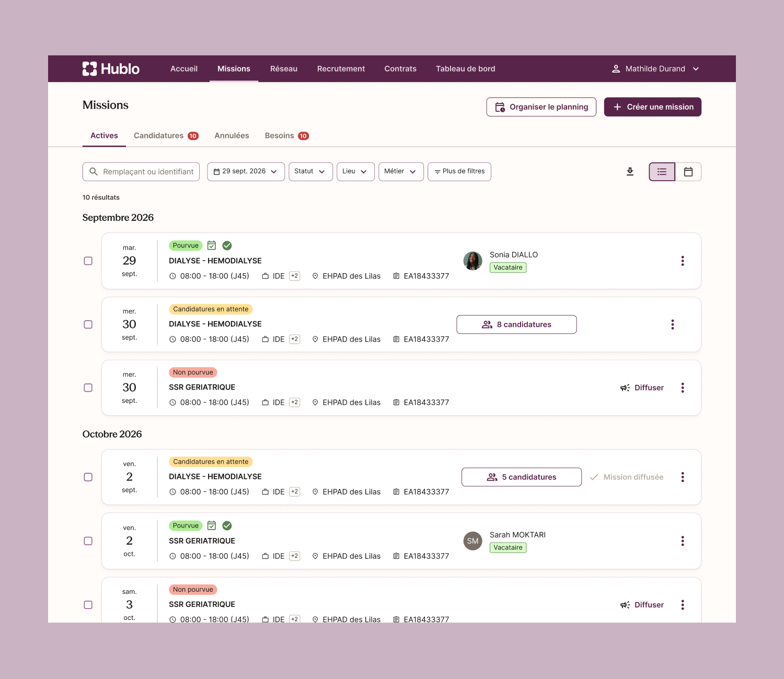Click Créer une mission
This screenshot has height=679, width=784.
653,107
